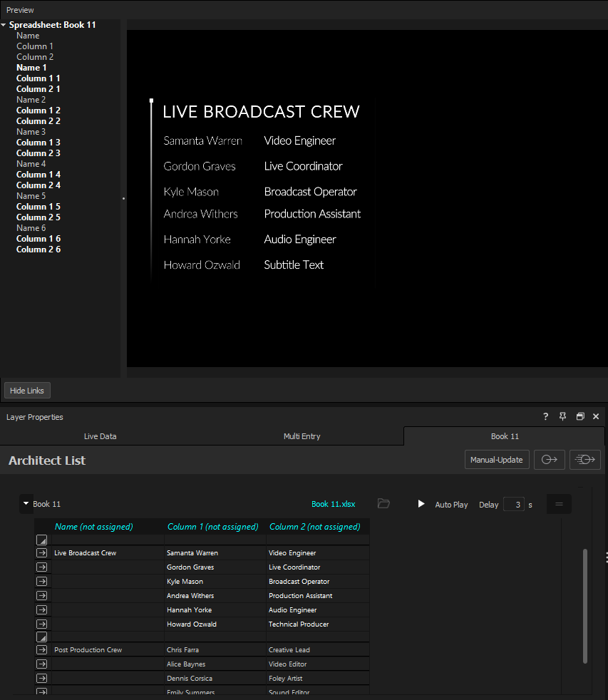The image size is (608, 700).
Task: Pin the Layer Properties panel
Action: tap(562, 416)
